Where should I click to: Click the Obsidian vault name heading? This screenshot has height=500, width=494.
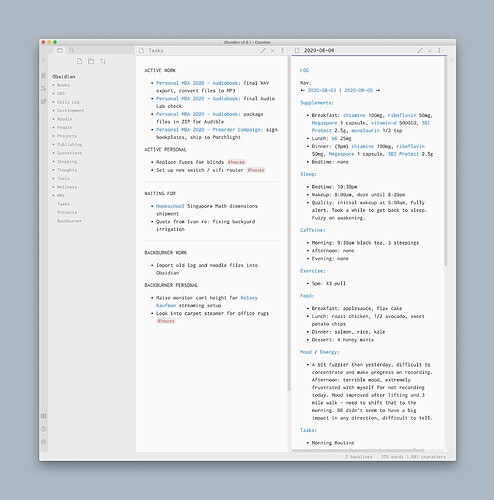tap(64, 76)
